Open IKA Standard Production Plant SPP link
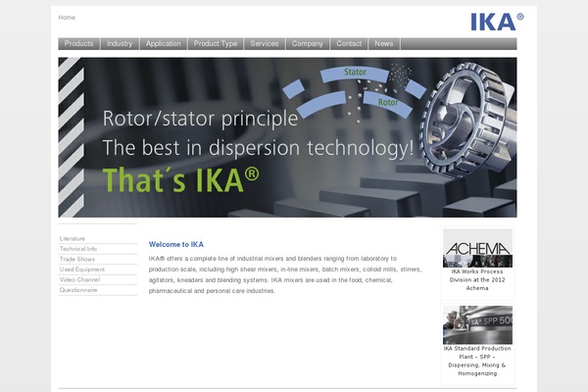 477,361
